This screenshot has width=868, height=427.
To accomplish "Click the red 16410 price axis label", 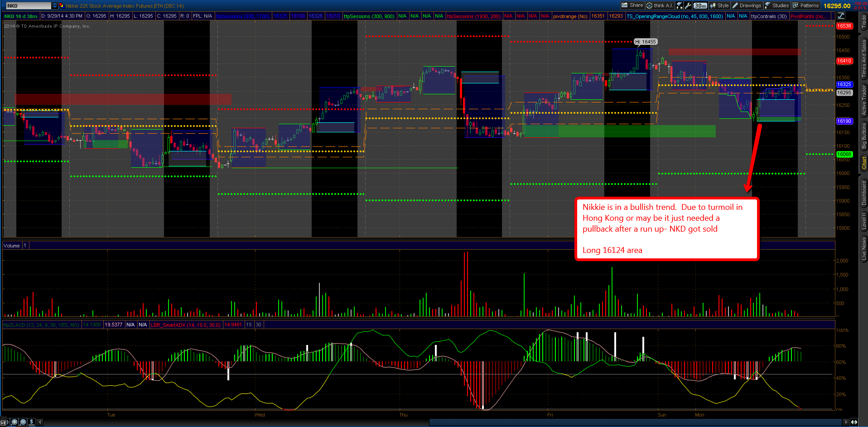I will pos(844,61).
